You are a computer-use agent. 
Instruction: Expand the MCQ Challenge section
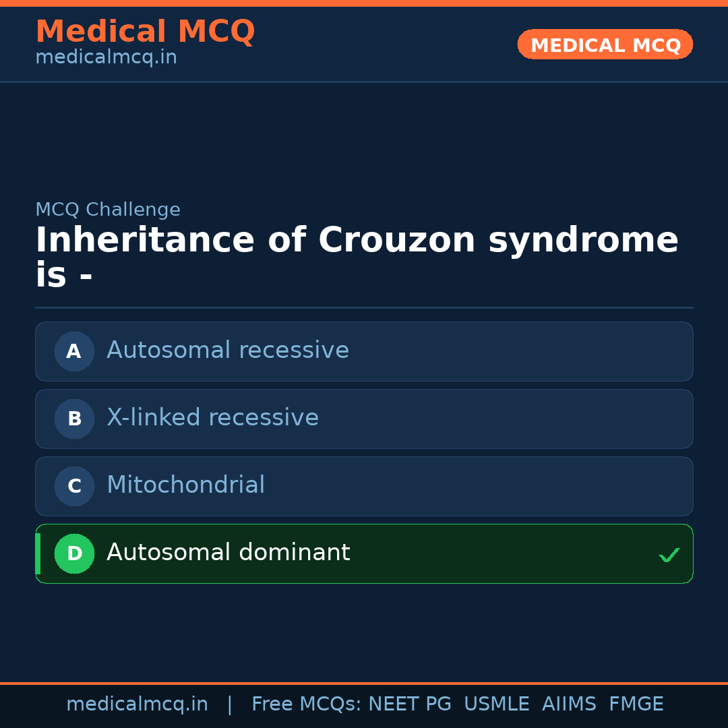tap(108, 210)
